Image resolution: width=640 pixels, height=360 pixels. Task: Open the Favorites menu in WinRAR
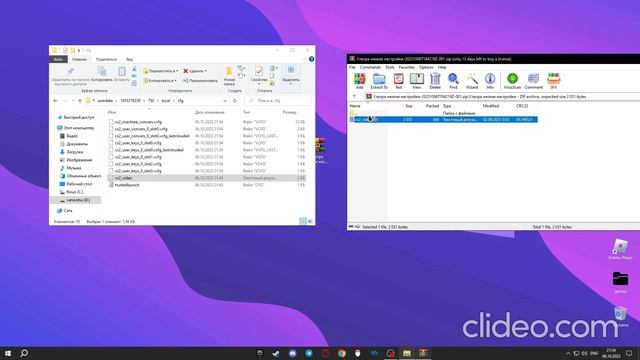(x=407, y=67)
